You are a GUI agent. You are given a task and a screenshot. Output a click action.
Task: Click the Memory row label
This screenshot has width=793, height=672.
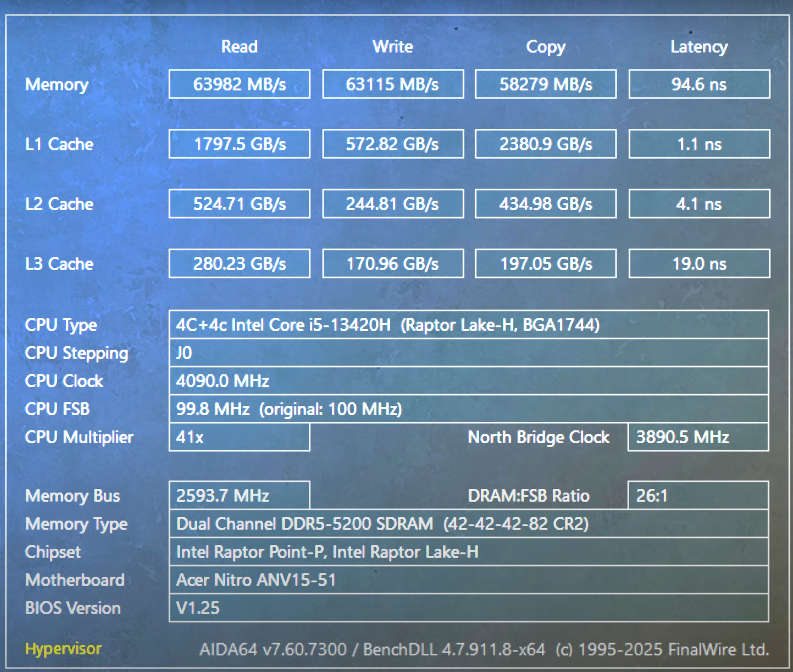(57, 85)
